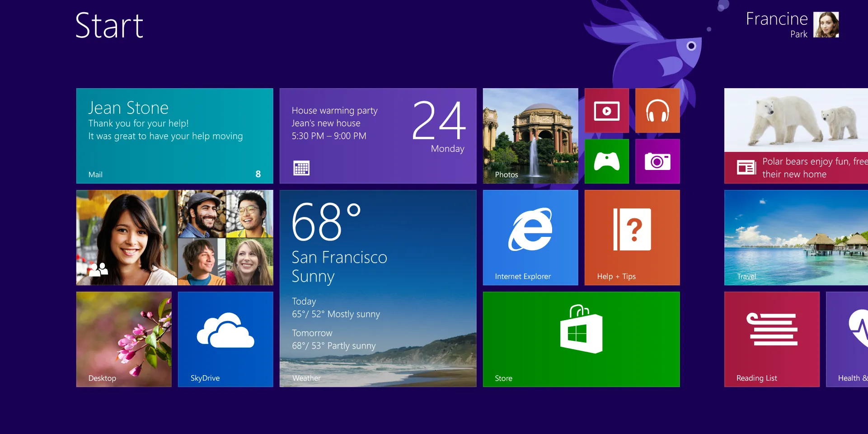Open the Video tile with play icon

click(x=607, y=110)
